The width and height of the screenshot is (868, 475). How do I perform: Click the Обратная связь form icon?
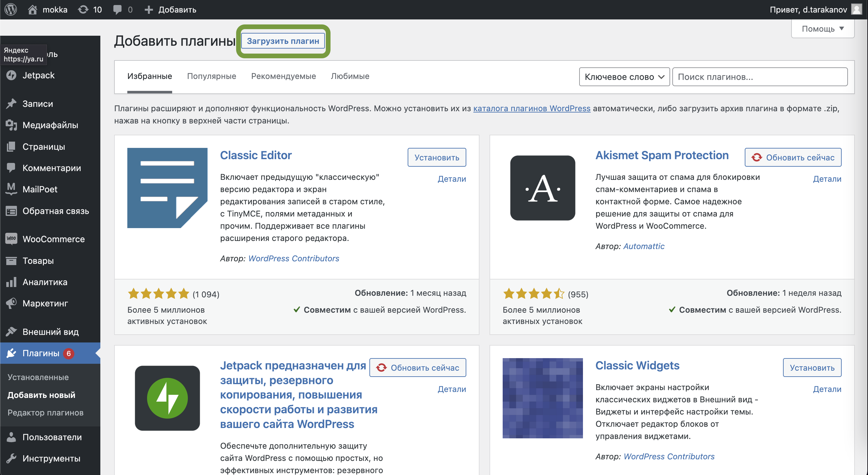tap(11, 211)
